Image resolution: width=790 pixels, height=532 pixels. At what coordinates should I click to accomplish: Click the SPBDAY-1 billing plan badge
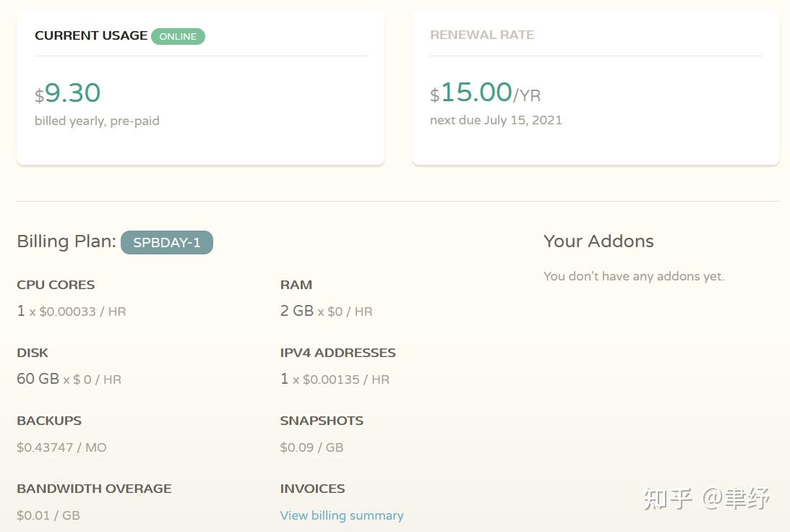(167, 243)
